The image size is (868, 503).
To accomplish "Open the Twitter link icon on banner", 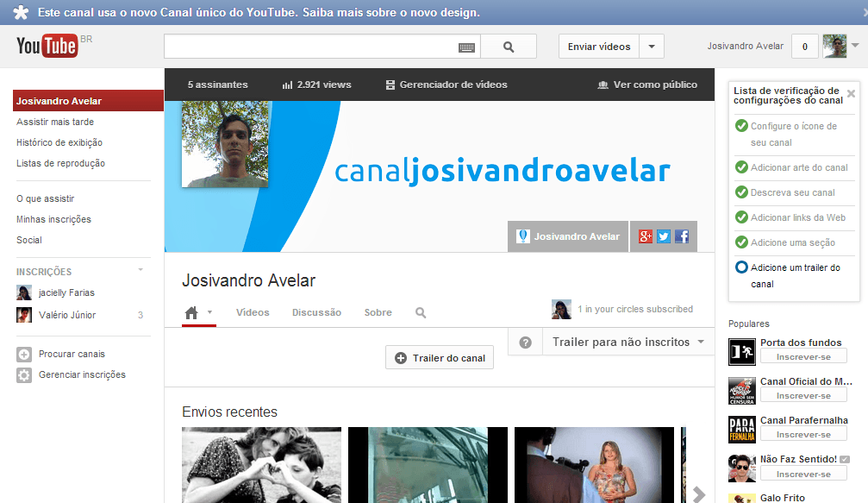I will point(664,236).
